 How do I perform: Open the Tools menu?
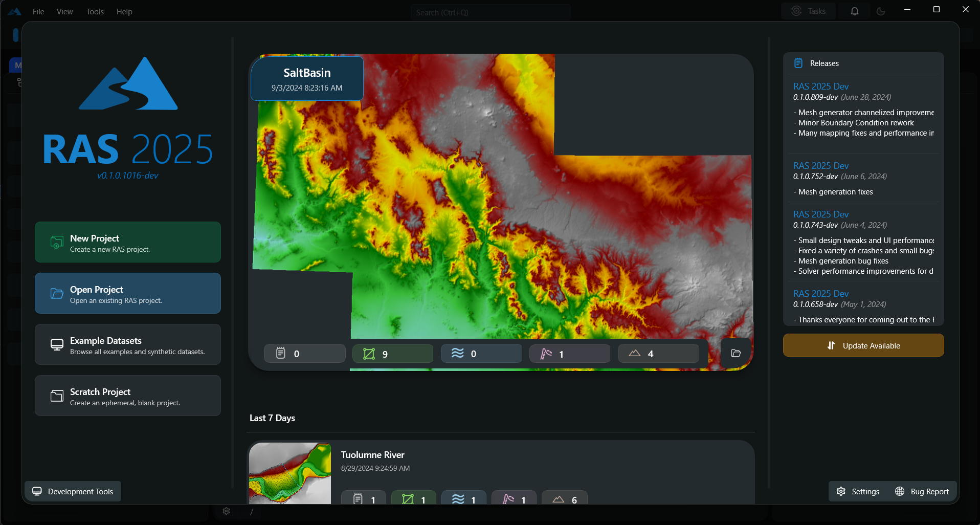(x=95, y=11)
